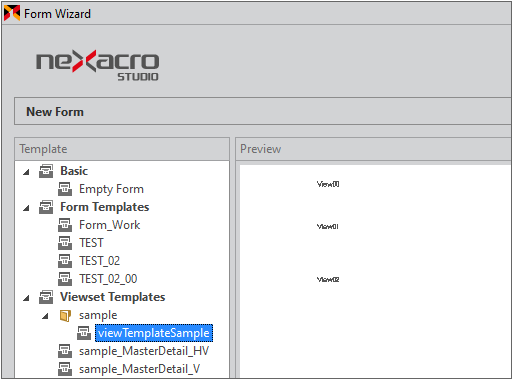
Task: Select the Empty Form template
Action: point(111,189)
